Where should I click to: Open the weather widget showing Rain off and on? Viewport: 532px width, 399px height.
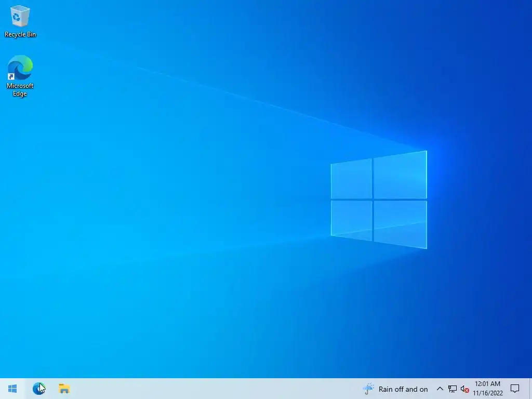click(395, 389)
